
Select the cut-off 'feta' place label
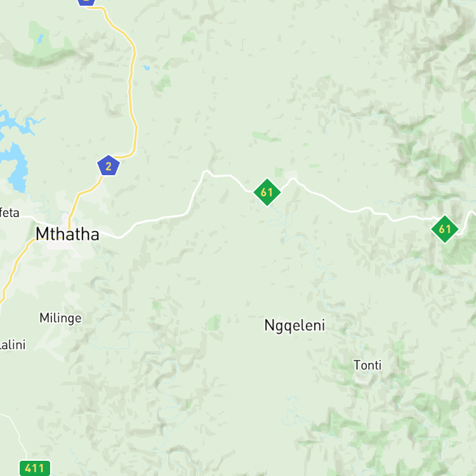(x=10, y=213)
